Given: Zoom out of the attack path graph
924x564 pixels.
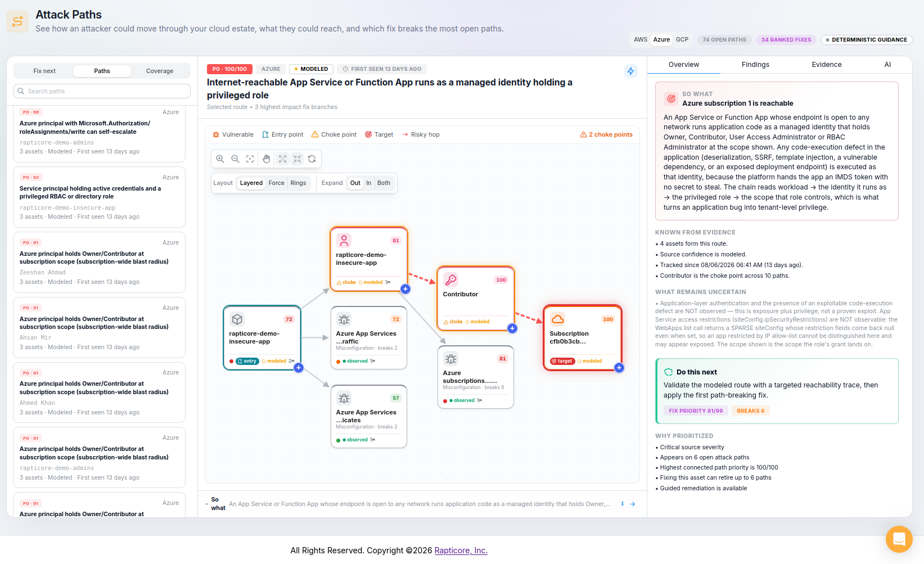Looking at the screenshot, I should click(235, 159).
